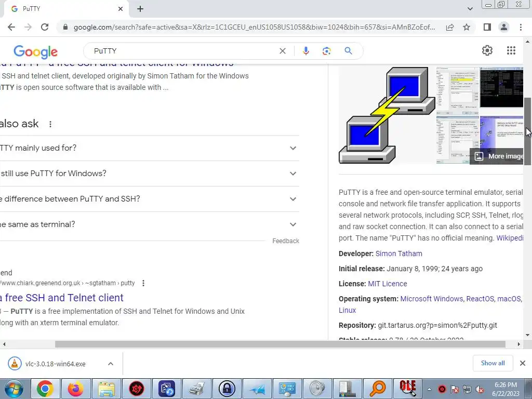Expand 'still use PuTTY for Windows?' question
The width and height of the screenshot is (532, 399).
[149, 174]
